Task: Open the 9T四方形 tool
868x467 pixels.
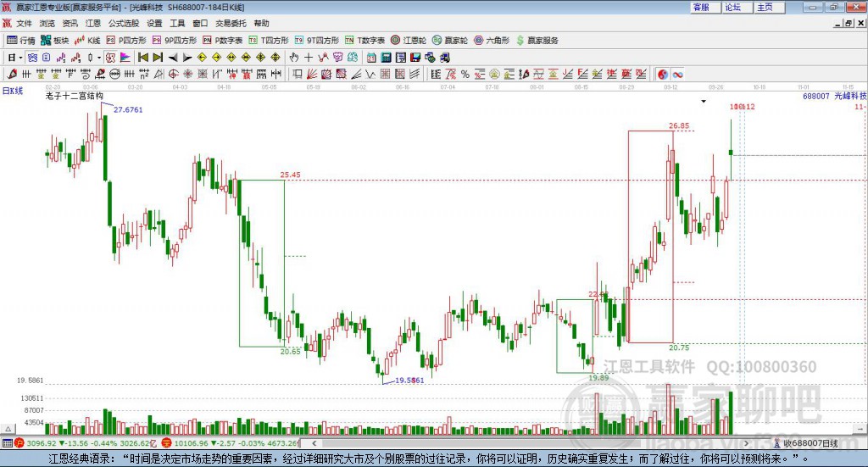Action: (x=317, y=41)
